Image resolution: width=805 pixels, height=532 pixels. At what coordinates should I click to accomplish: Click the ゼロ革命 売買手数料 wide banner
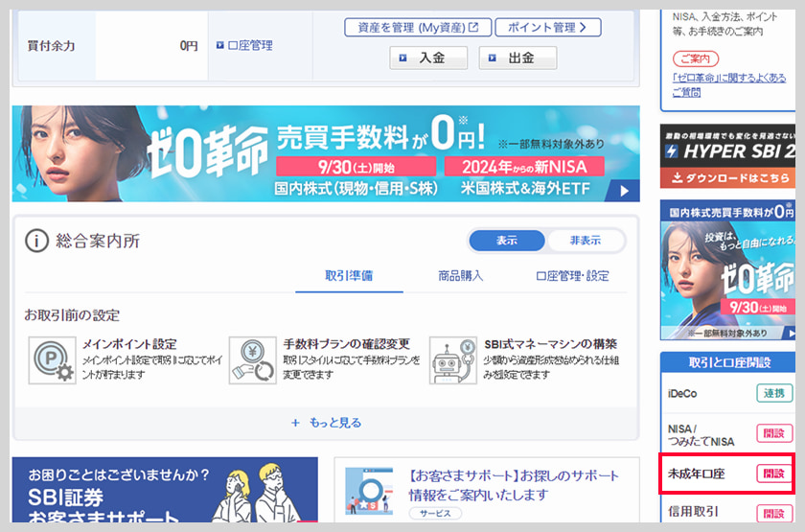[326, 153]
